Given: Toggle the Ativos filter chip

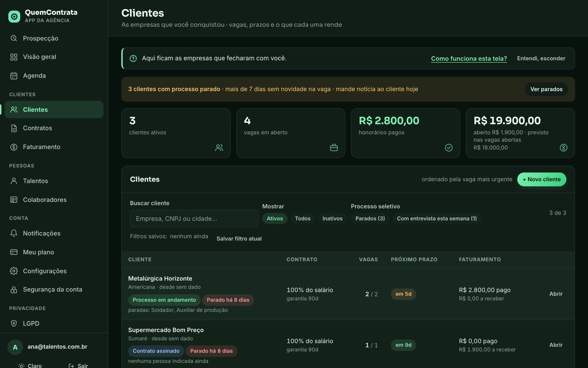Looking at the screenshot, I should (275, 219).
